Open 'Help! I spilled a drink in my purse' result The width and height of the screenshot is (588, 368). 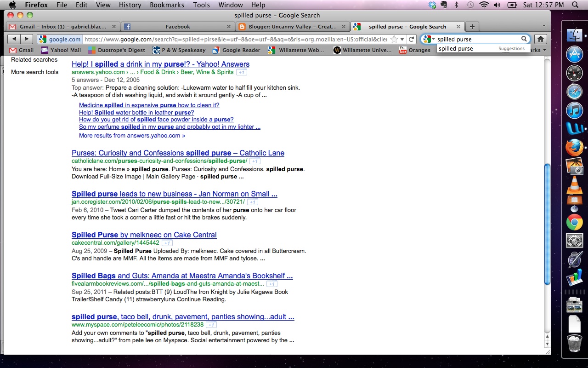[160, 64]
